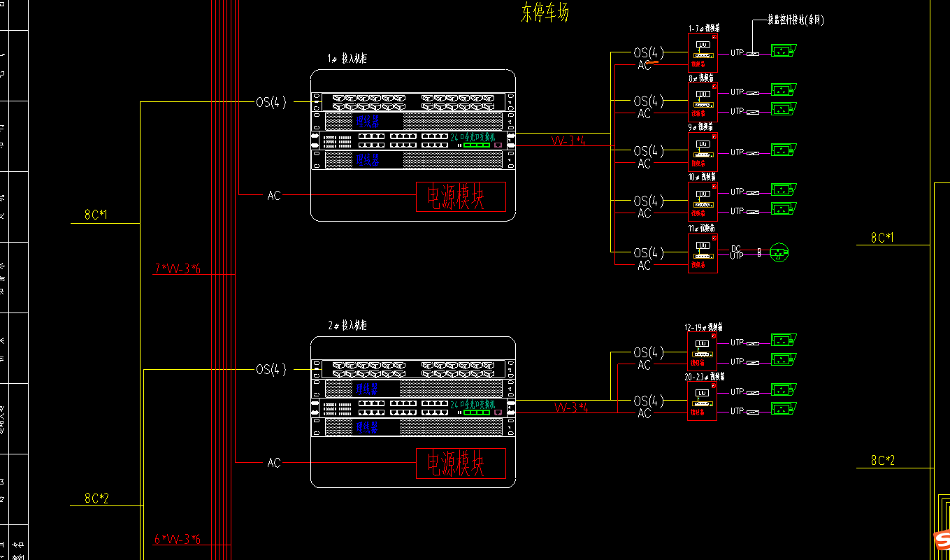Select the AC label at 20-23# 视频箱
The image size is (950, 560).
[644, 414]
